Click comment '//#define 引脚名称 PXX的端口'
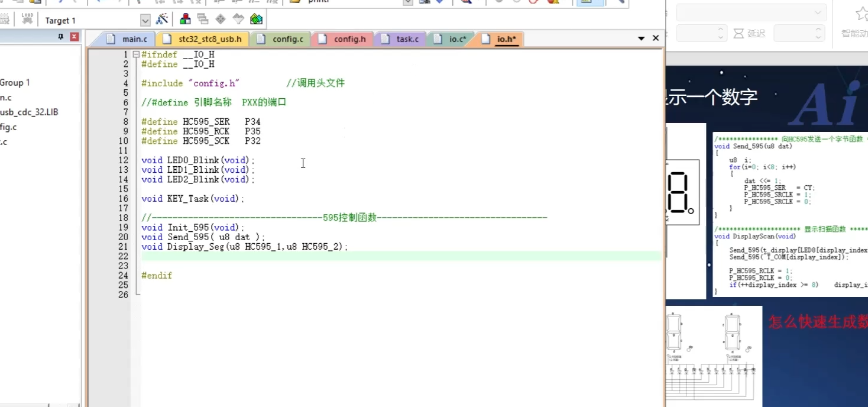The image size is (868, 407). pyautogui.click(x=213, y=102)
